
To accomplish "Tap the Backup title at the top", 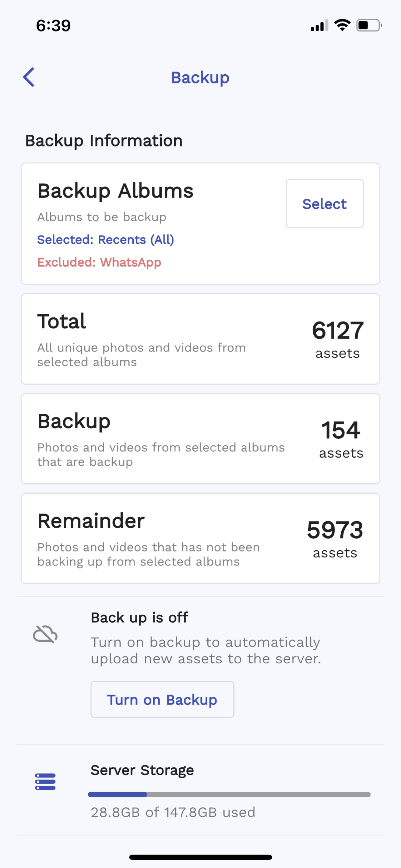I will [200, 77].
